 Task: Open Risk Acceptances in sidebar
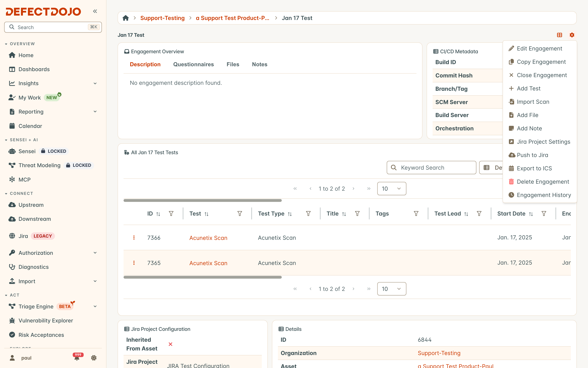pos(41,335)
